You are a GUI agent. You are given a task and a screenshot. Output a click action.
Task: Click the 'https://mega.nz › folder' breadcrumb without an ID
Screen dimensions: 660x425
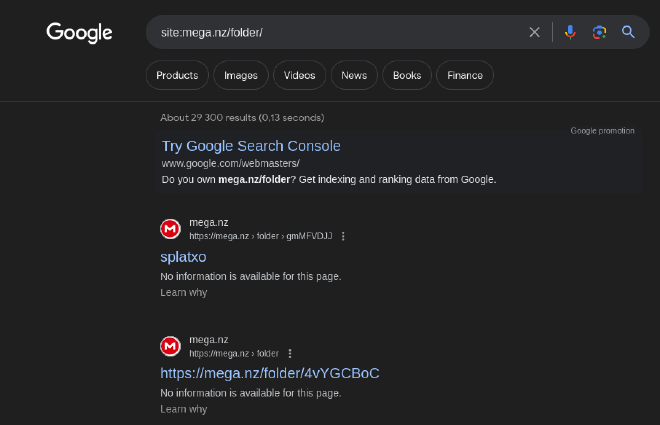click(x=234, y=353)
